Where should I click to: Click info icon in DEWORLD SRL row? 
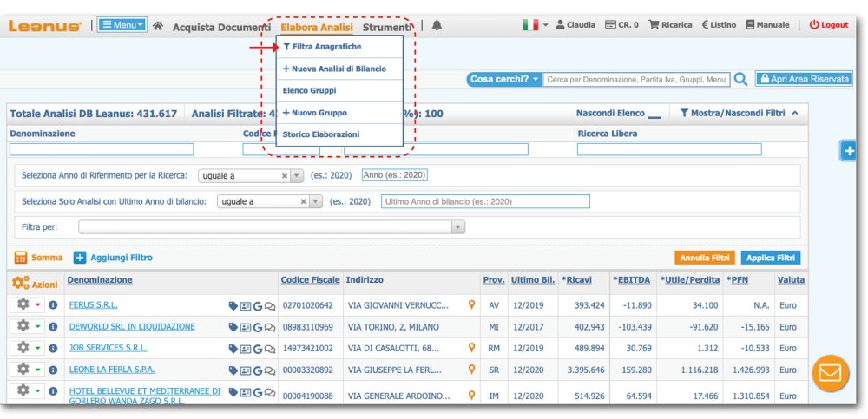click(53, 326)
